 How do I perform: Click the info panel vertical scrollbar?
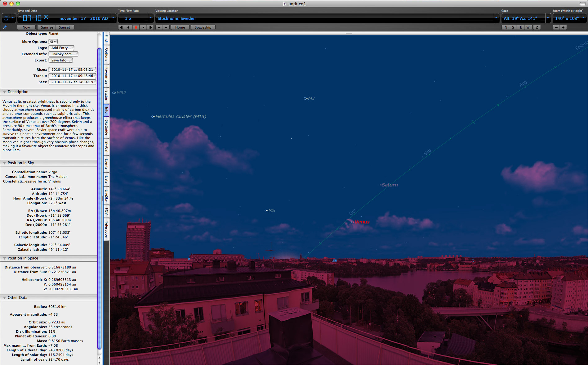coord(100,199)
